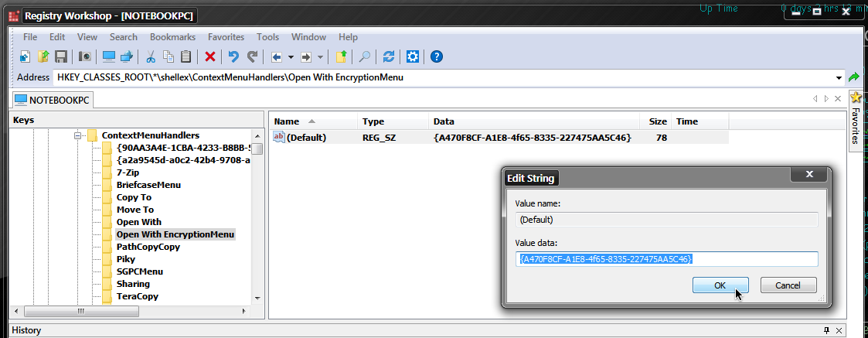Select the Move To key

point(135,210)
